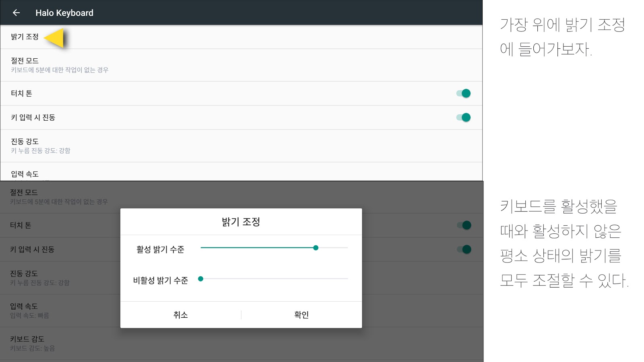
Task: Toggle dimmed 터치 톤 switch behind the dialog
Action: tap(464, 225)
